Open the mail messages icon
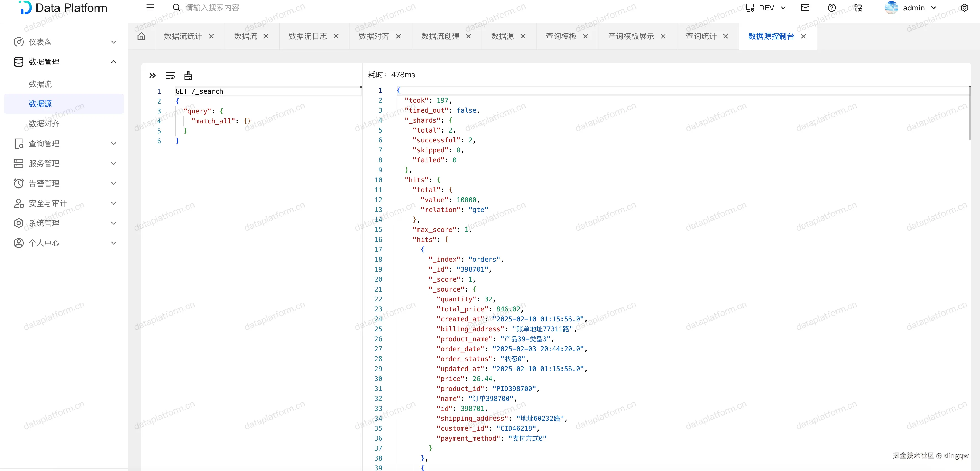The height and width of the screenshot is (471, 980). [x=805, y=8]
